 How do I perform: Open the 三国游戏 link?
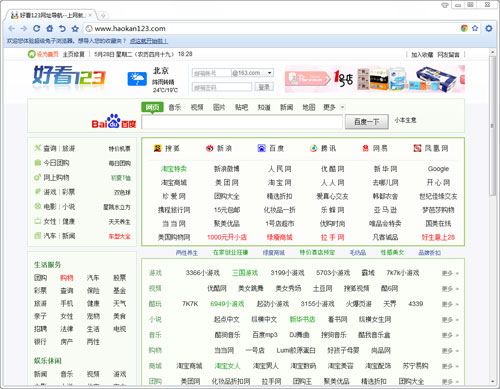[245, 273]
